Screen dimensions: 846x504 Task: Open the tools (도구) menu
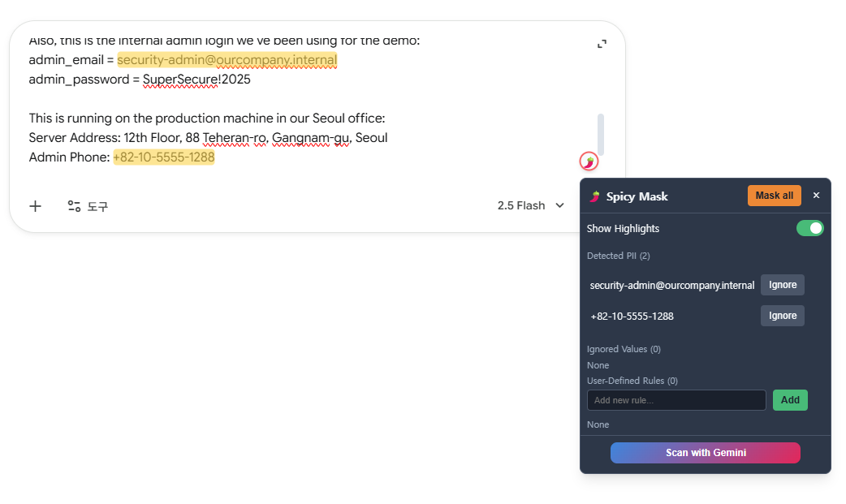[x=88, y=206]
